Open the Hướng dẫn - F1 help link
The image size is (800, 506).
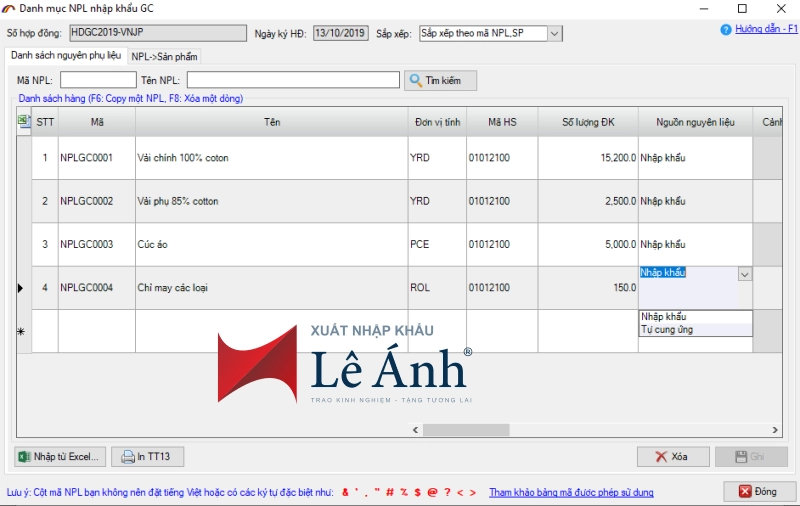point(766,30)
